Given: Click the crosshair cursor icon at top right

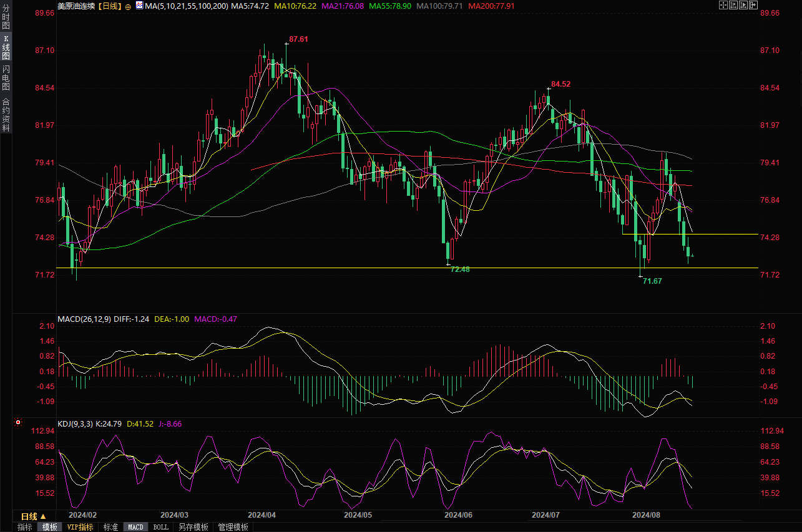Looking at the screenshot, I should click(723, 5).
